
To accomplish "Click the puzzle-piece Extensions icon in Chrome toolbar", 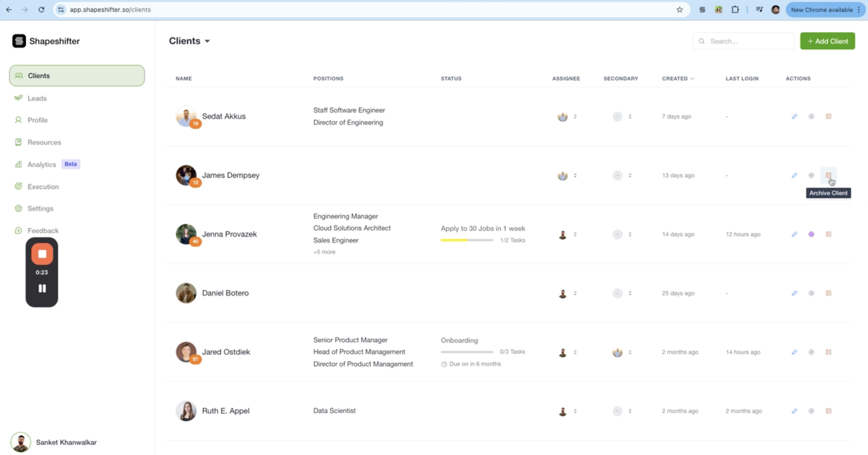I will click(735, 10).
